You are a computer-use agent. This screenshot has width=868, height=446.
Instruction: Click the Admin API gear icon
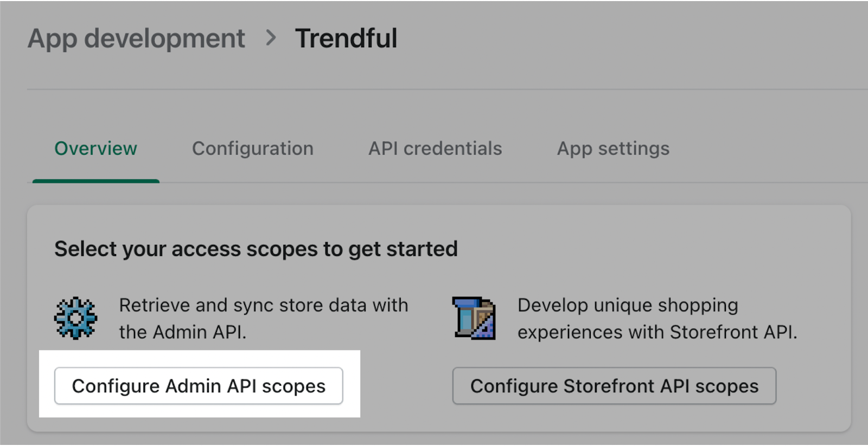pos(75,318)
